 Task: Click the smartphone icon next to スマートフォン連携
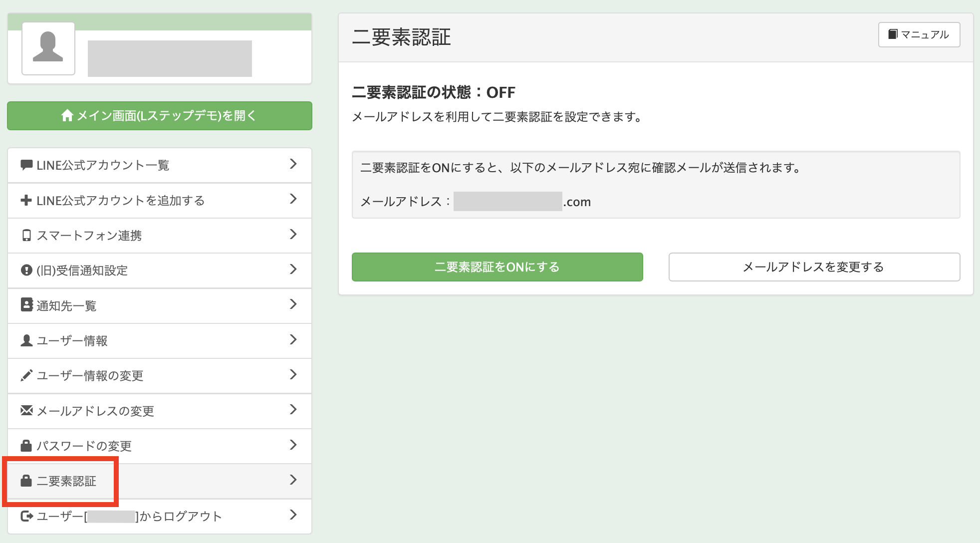[26, 235]
